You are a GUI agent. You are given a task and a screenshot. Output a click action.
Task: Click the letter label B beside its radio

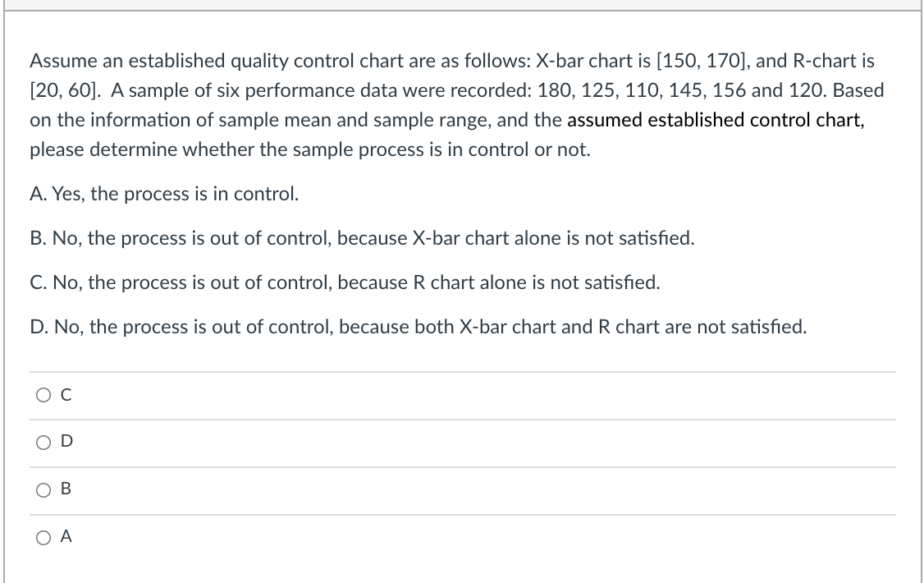pyautogui.click(x=65, y=489)
